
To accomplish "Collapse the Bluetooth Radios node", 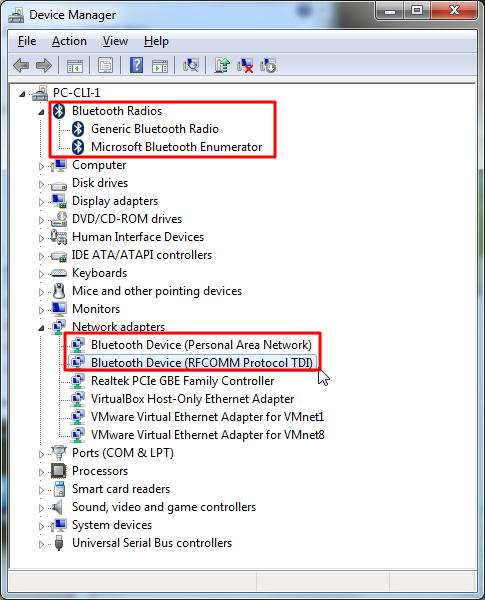I will (41, 112).
